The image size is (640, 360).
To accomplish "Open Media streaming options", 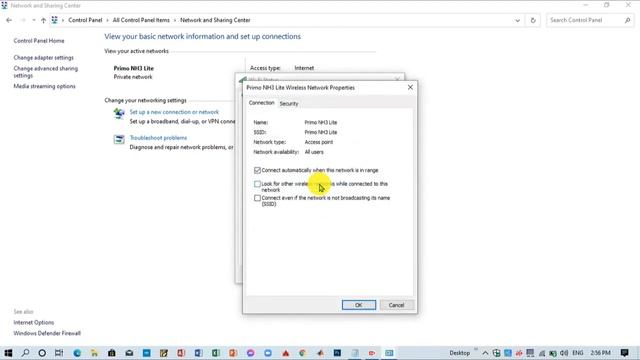I will pos(44,86).
